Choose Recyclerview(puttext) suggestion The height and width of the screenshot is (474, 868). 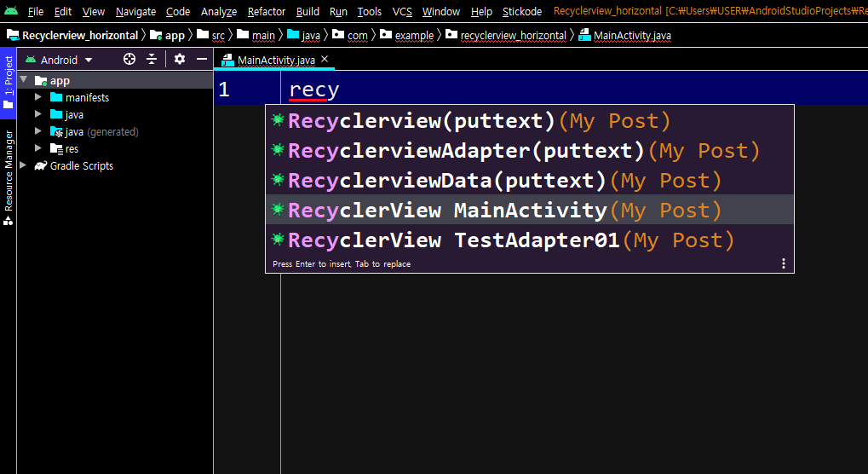click(x=530, y=121)
